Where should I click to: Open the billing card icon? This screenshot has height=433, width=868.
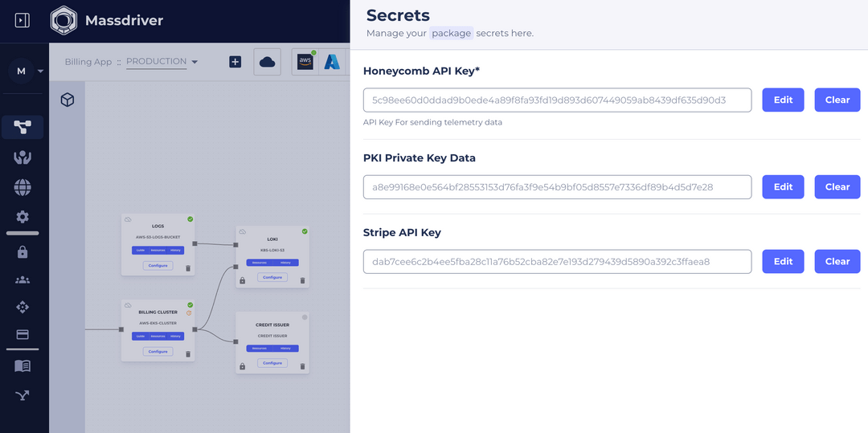click(x=23, y=334)
